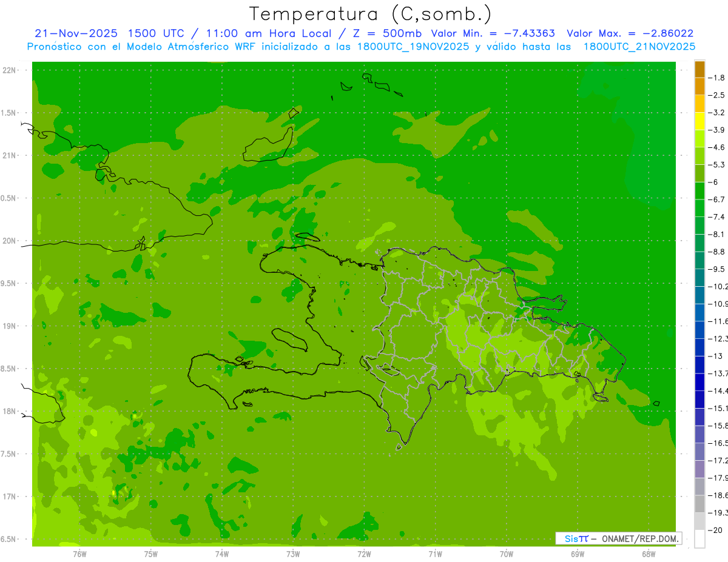Click the "74W" longitude axis label
728x562 pixels.
point(222,554)
